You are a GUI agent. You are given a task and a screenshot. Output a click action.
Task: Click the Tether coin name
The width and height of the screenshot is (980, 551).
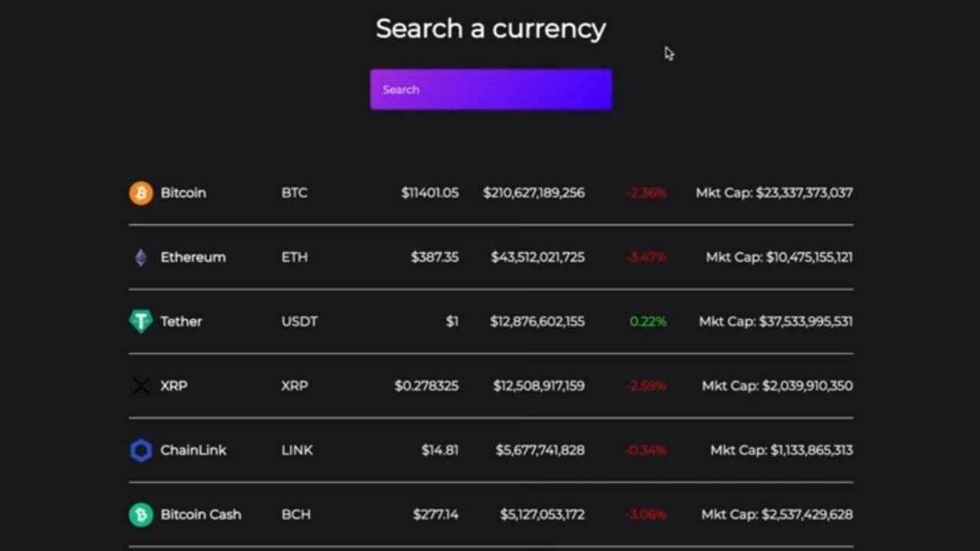point(181,321)
